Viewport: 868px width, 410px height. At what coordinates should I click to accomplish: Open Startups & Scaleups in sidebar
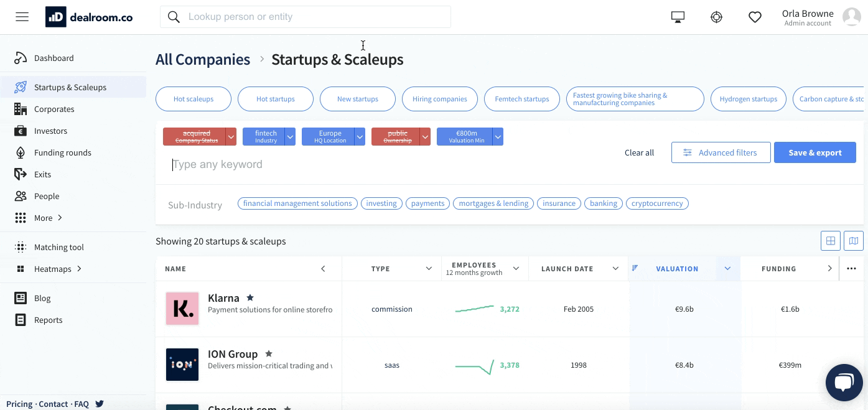(x=73, y=87)
